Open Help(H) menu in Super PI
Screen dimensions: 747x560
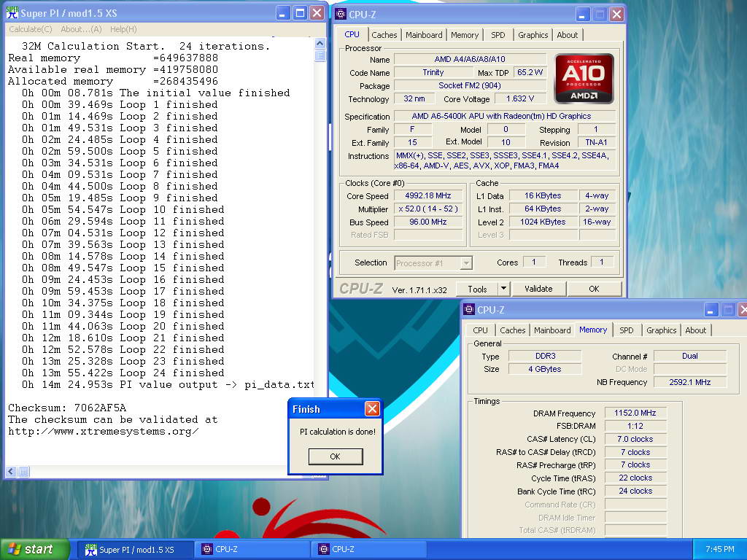click(123, 29)
